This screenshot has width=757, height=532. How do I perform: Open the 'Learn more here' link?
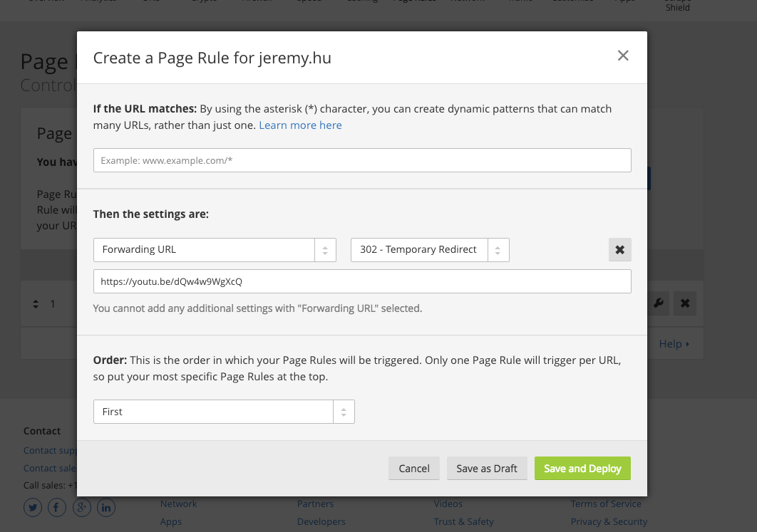300,125
